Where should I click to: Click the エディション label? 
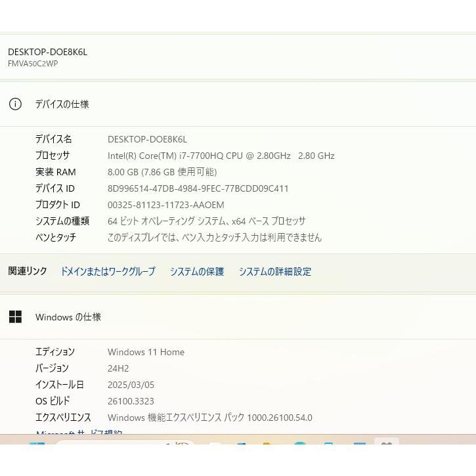(55, 352)
